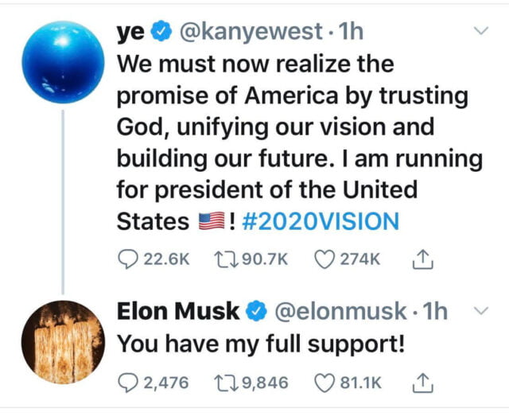Open dropdown chevron on Elon Musk's tweet
Image resolution: width=509 pixels, height=420 pixels.
(x=481, y=311)
